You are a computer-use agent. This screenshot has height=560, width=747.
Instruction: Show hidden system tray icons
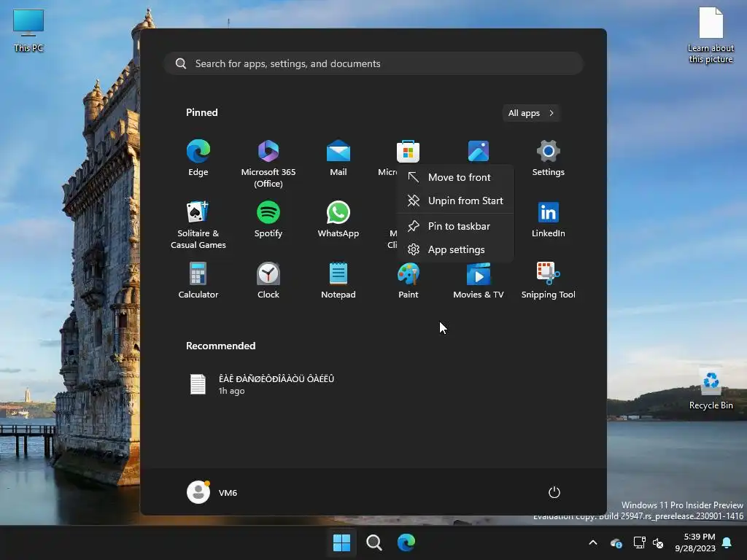(593, 542)
